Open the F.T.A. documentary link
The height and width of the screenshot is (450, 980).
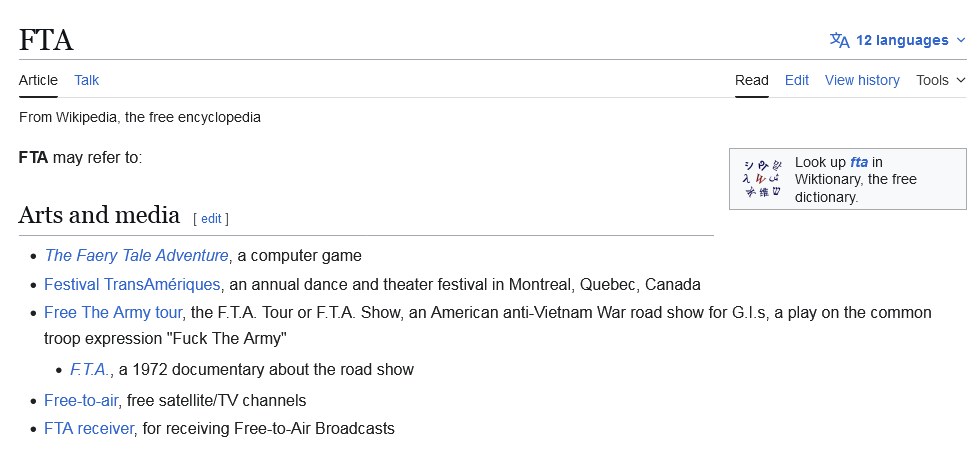[90, 369]
